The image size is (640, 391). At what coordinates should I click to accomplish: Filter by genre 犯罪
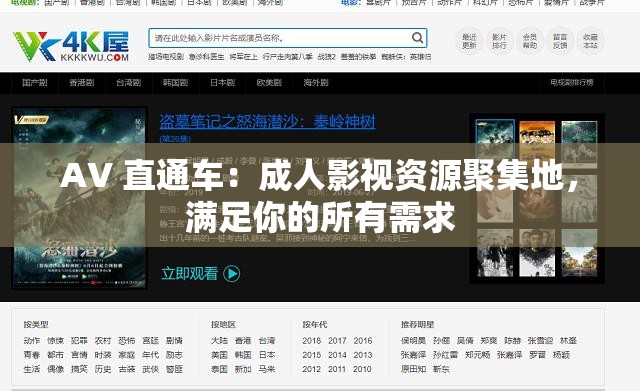(x=79, y=341)
